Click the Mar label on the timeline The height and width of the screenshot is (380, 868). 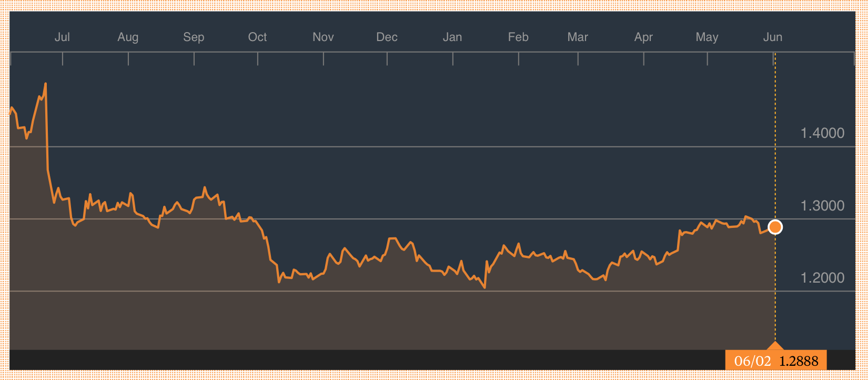(578, 37)
